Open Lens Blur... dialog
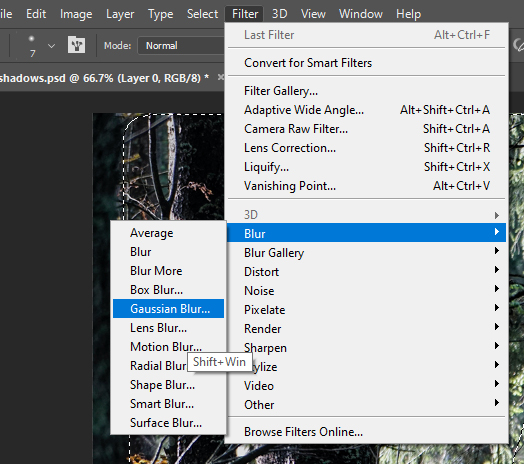The width and height of the screenshot is (524, 464). pos(168,328)
